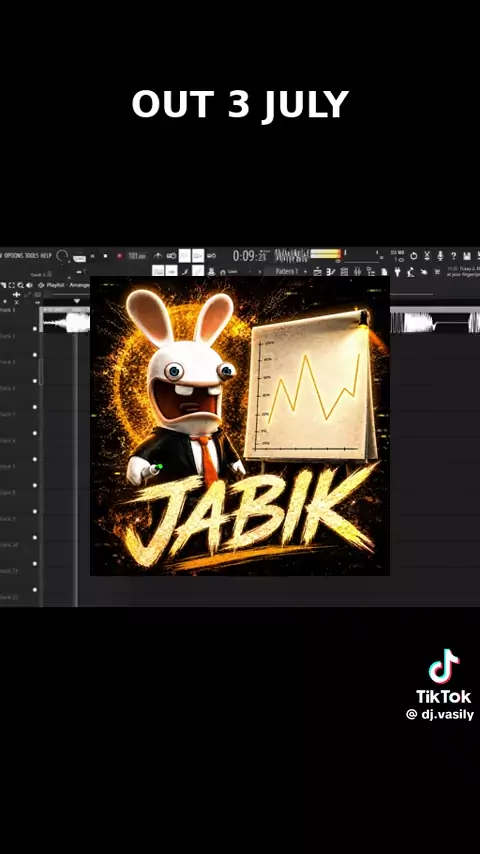Open undo history with the circular arrow icon
480x854 pixels.
(x=413, y=256)
